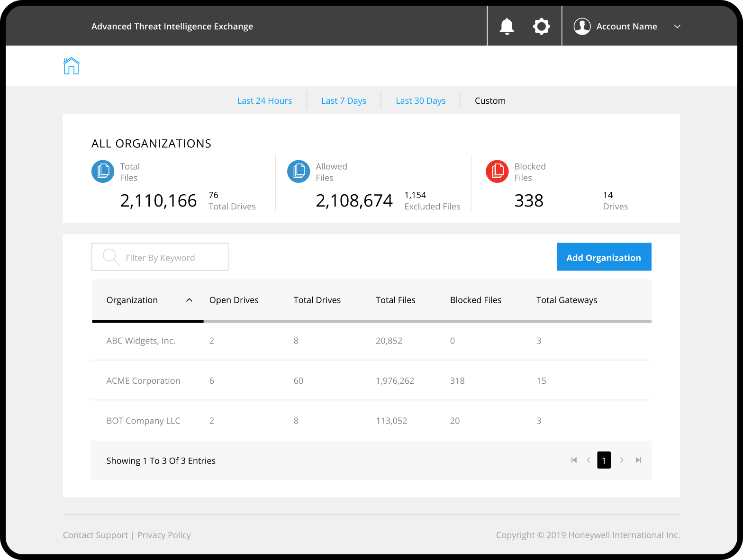Click BOT Company total files 113,052
The width and height of the screenshot is (743, 560).
(x=391, y=421)
